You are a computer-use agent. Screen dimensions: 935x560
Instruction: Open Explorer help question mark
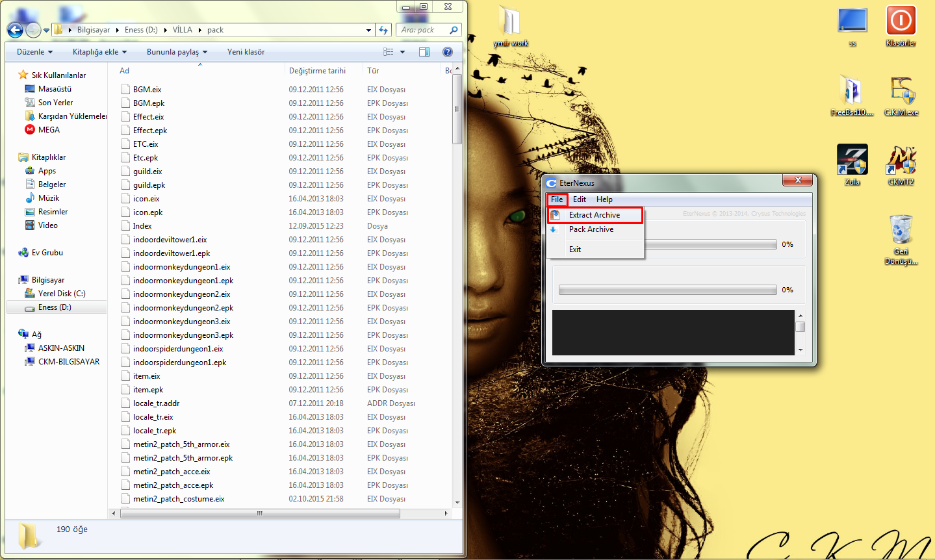tap(447, 52)
